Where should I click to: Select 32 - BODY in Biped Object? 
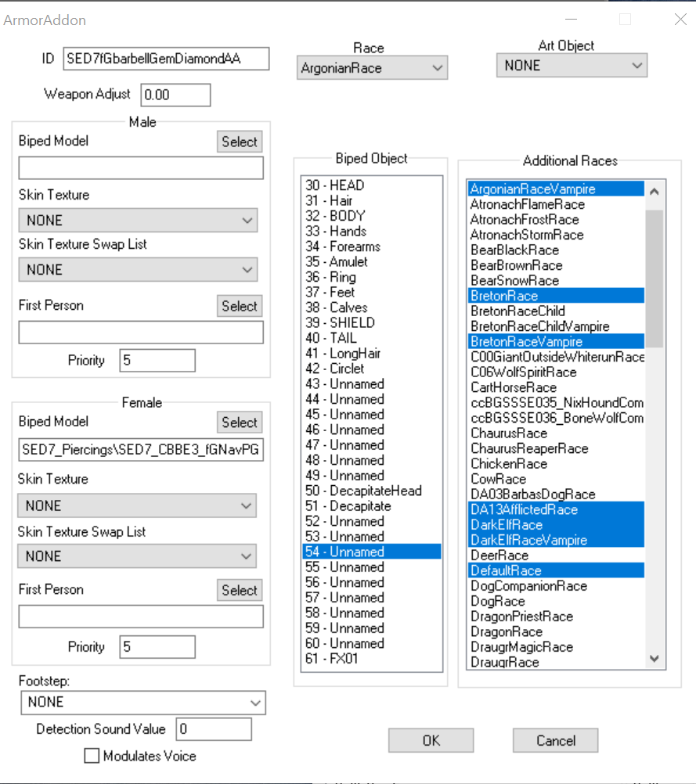tap(372, 216)
